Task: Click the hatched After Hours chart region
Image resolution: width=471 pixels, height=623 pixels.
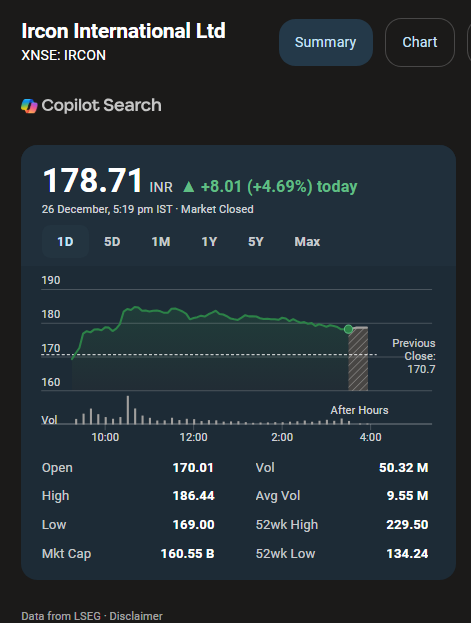Action: [358, 359]
